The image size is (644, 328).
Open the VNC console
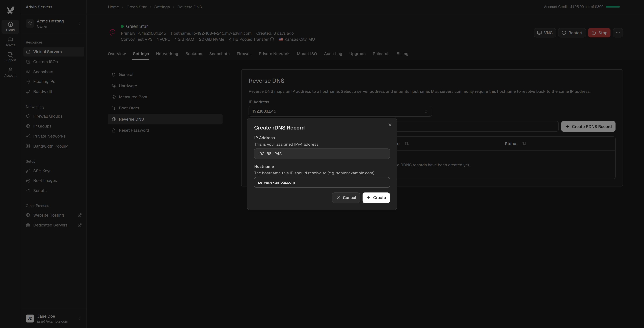tap(545, 33)
